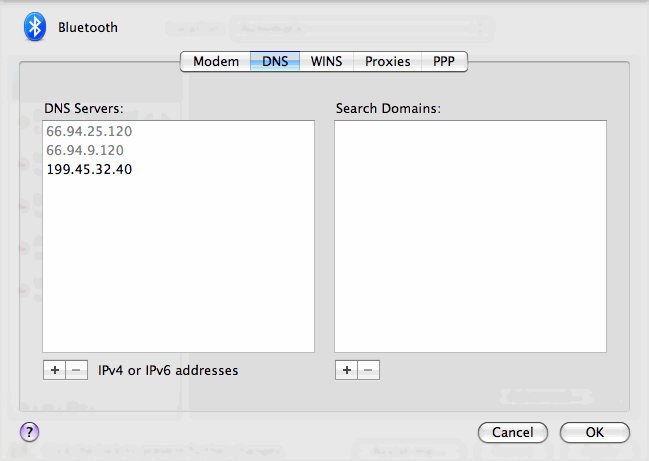Go to the Proxies tab

387,62
